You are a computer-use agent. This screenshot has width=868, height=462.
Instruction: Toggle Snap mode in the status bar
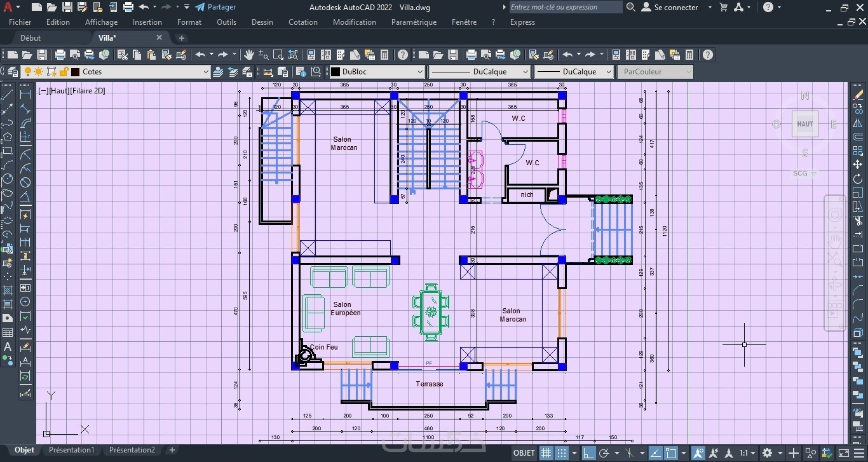coord(561,453)
